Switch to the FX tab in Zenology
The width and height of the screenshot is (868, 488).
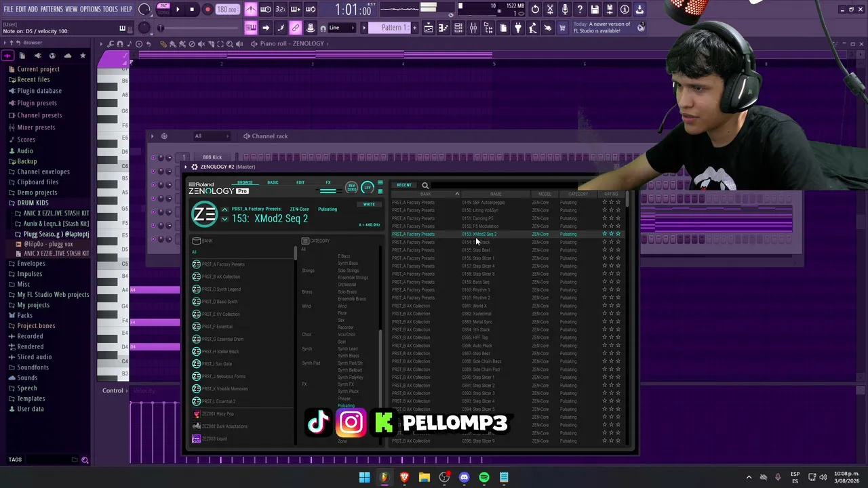pyautogui.click(x=328, y=182)
